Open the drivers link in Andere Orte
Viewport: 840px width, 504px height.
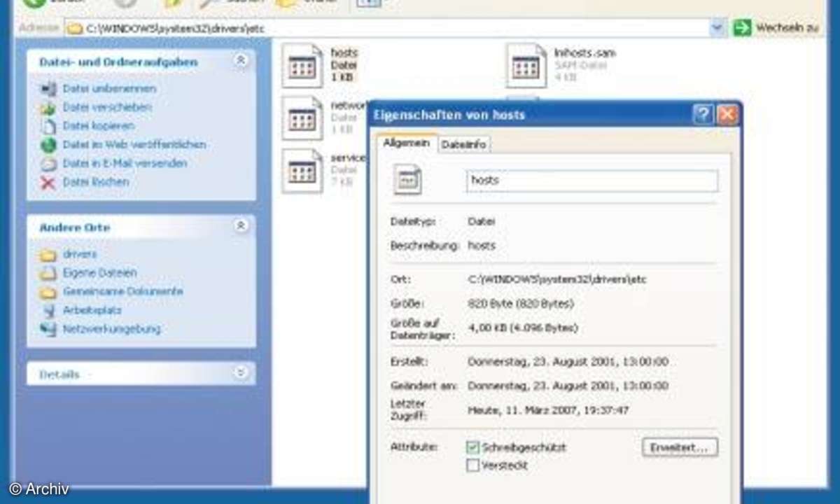[80, 254]
